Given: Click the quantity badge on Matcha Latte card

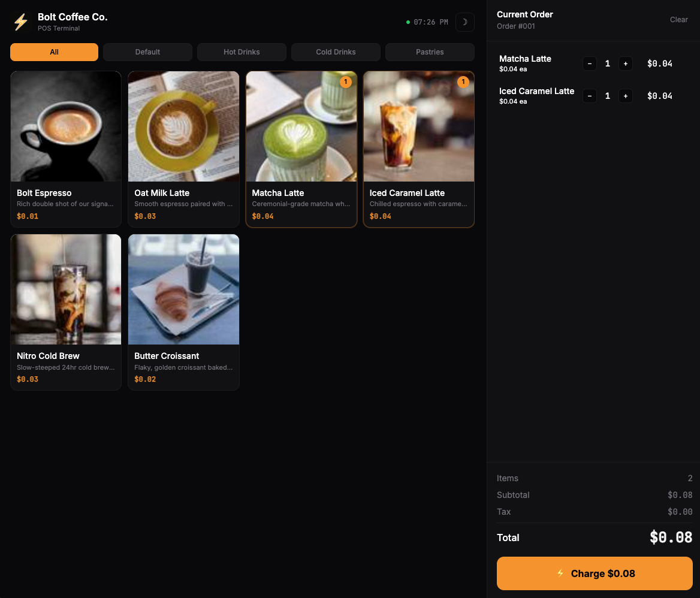Looking at the screenshot, I should tap(346, 82).
